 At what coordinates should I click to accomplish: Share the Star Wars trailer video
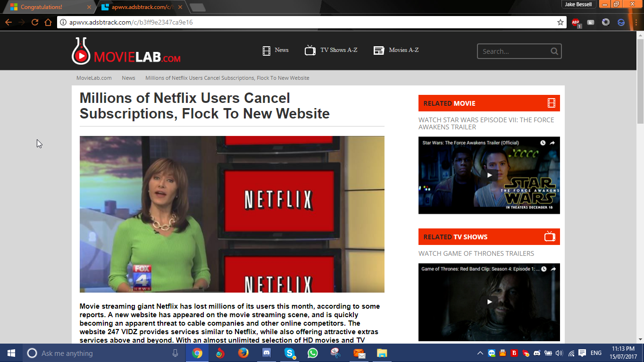tap(552, 143)
